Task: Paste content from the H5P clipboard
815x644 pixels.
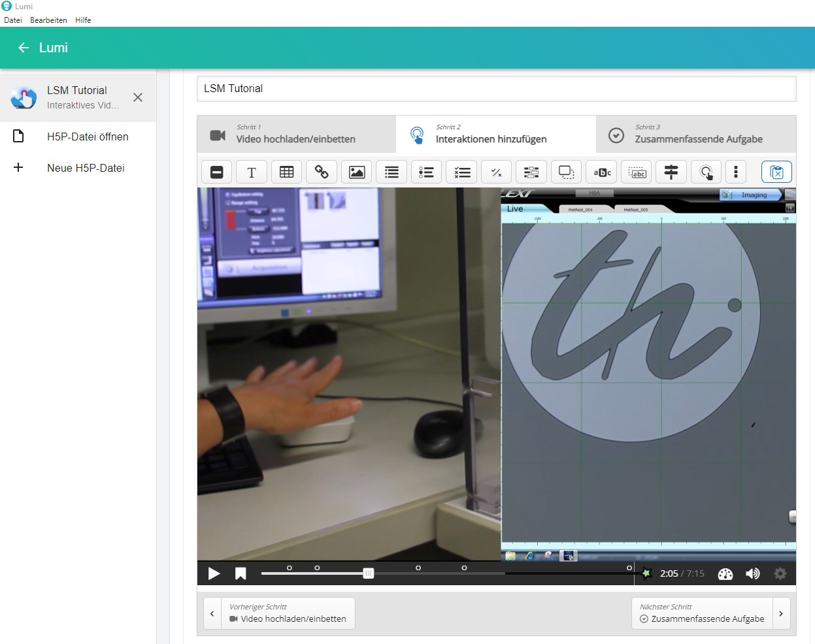Action: point(776,172)
